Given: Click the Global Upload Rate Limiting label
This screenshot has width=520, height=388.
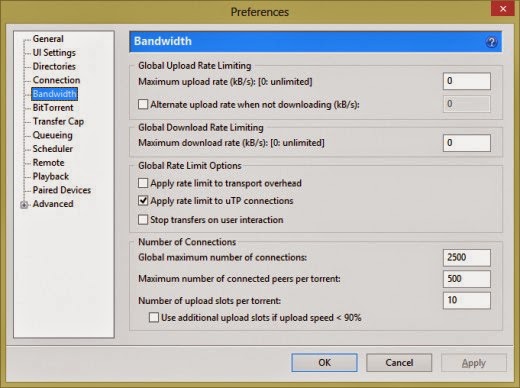Looking at the screenshot, I should [x=195, y=66].
